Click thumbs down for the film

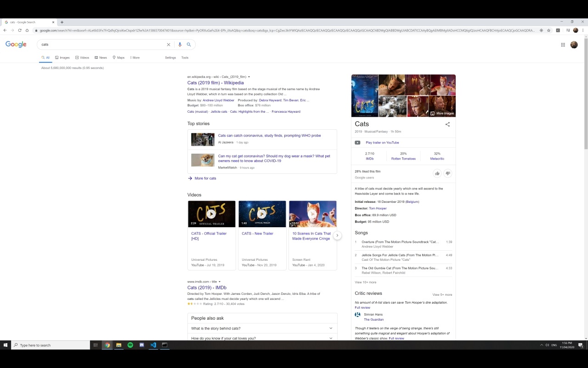click(x=447, y=173)
